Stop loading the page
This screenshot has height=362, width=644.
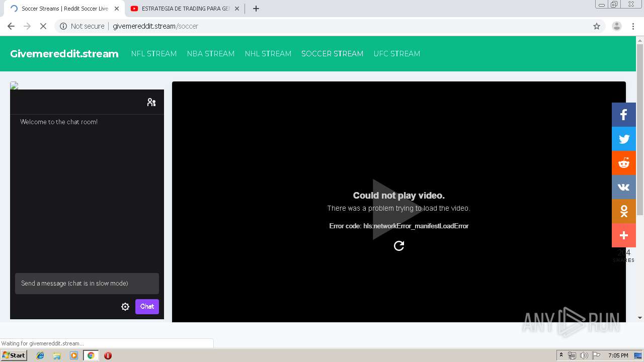[x=43, y=26]
